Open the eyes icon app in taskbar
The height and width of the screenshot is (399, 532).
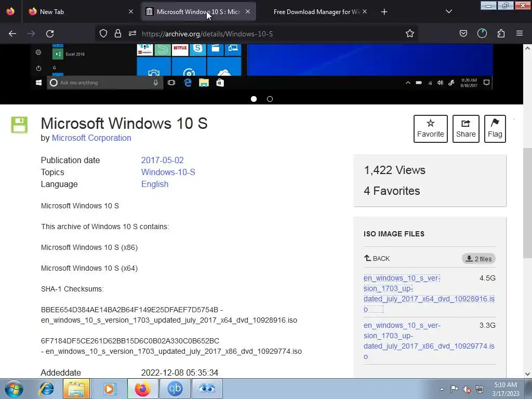coord(207,389)
